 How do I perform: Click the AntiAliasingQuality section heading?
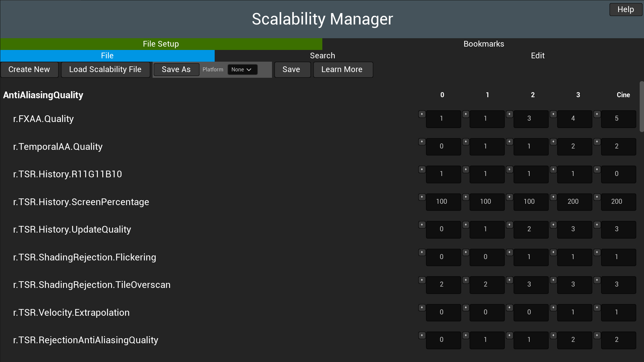point(43,95)
